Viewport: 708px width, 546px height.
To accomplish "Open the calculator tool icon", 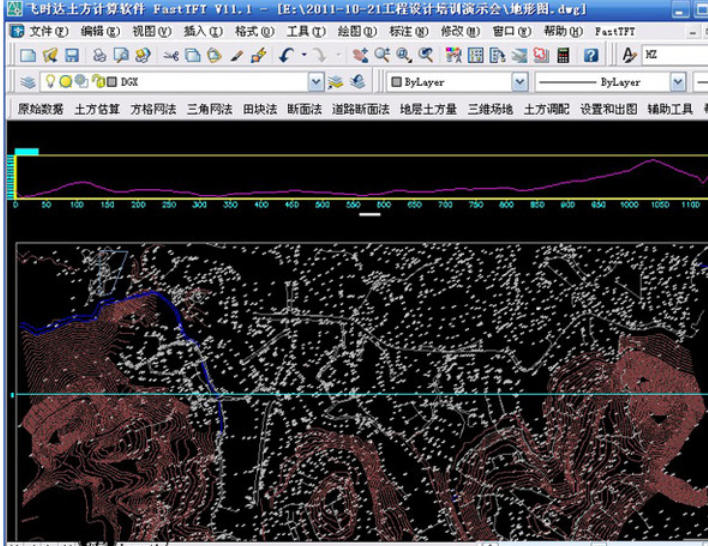I will (564, 56).
